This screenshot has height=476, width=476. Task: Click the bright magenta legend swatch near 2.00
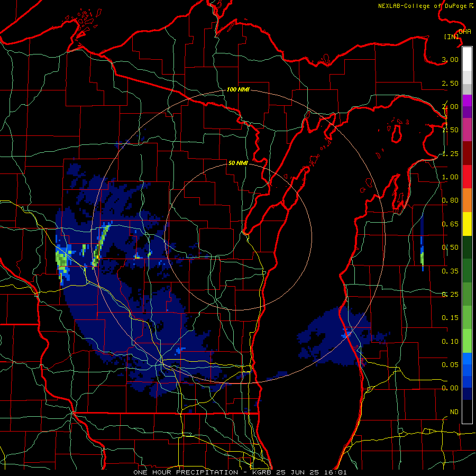pyautogui.click(x=467, y=100)
